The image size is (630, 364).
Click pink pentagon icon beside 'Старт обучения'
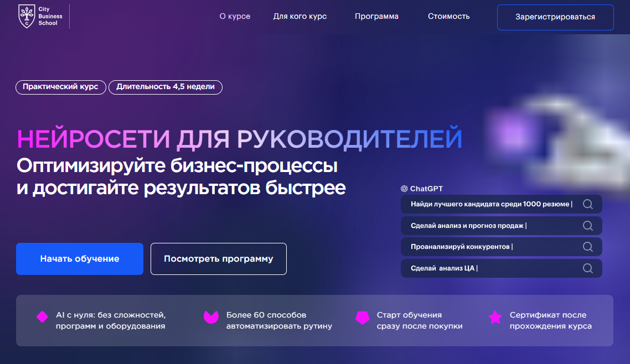click(363, 318)
